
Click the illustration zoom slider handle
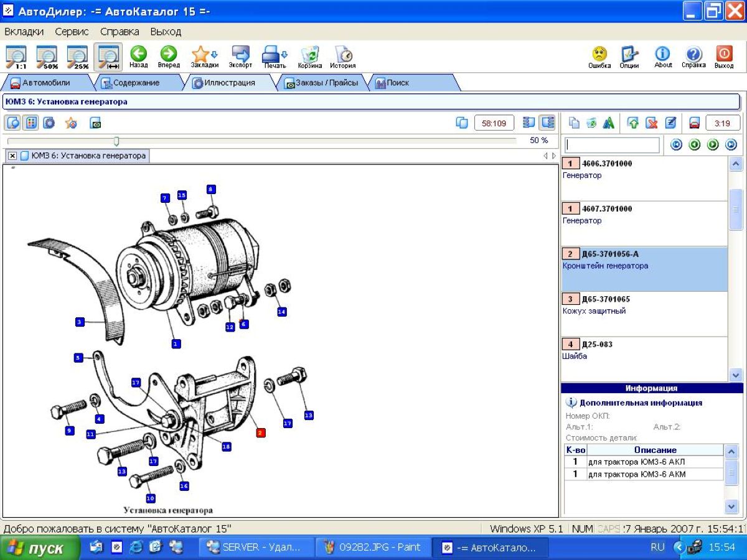(x=116, y=141)
